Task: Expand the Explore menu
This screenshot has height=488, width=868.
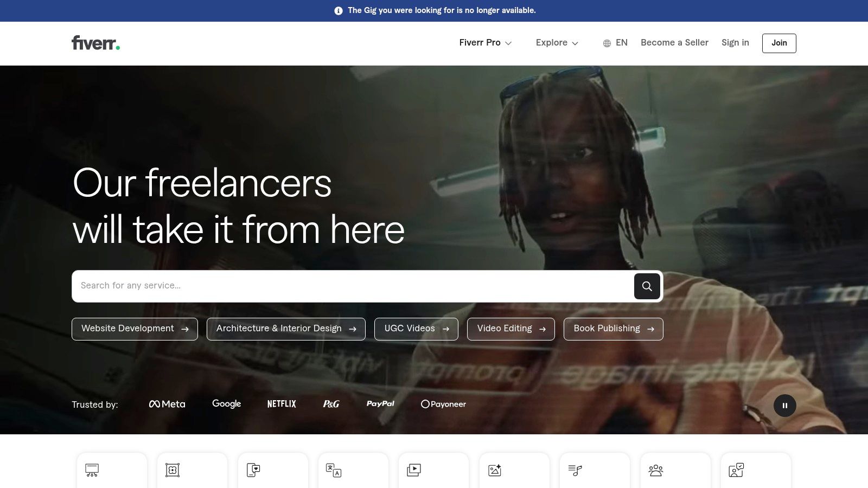Action: (x=557, y=43)
